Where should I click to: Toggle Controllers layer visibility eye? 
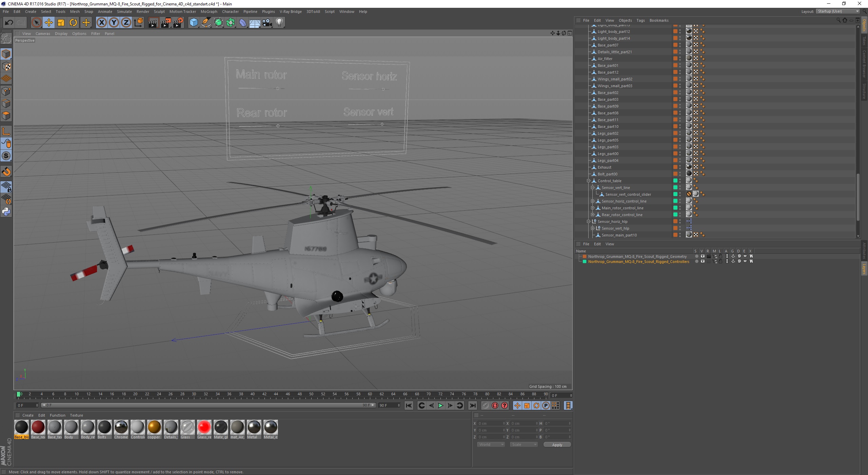pos(703,262)
